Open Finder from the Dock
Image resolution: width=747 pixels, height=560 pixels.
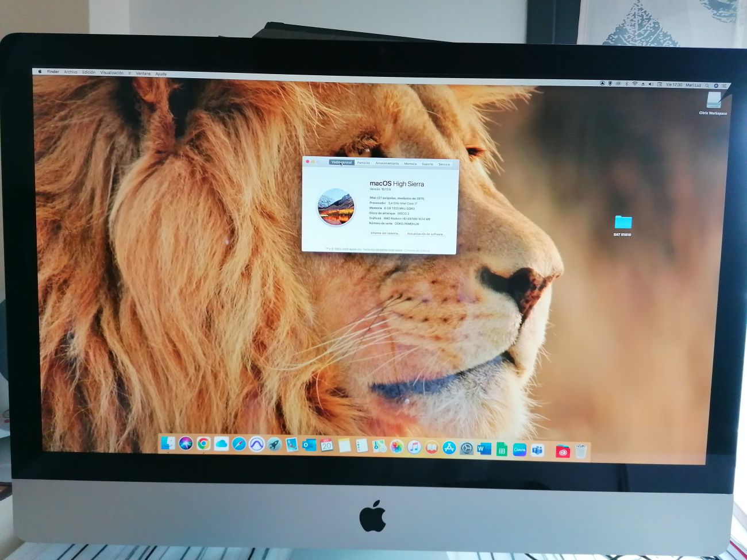click(168, 443)
